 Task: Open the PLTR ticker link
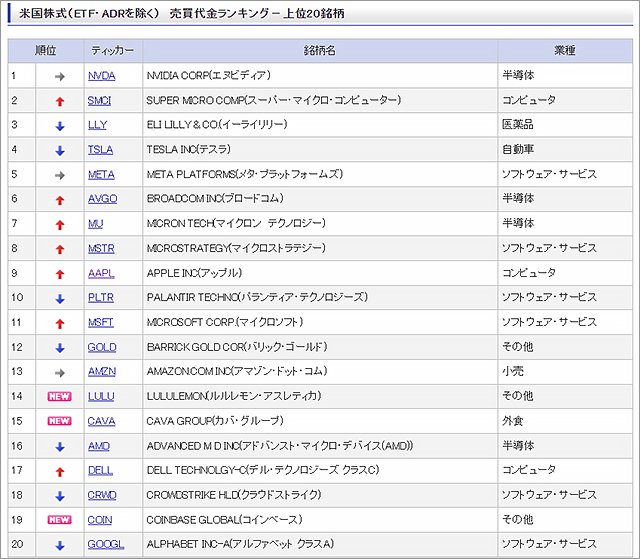click(x=101, y=297)
